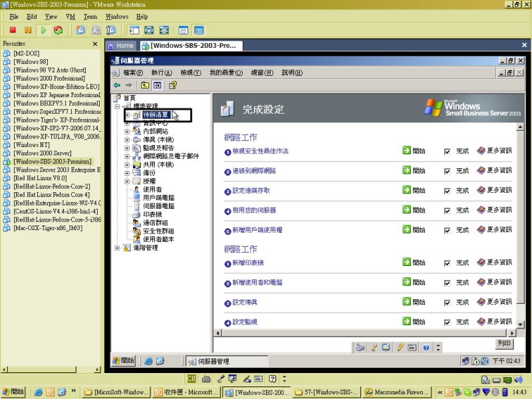Open the 設定監視 task link
Viewport: 532px width, 399px height.
tap(245, 322)
